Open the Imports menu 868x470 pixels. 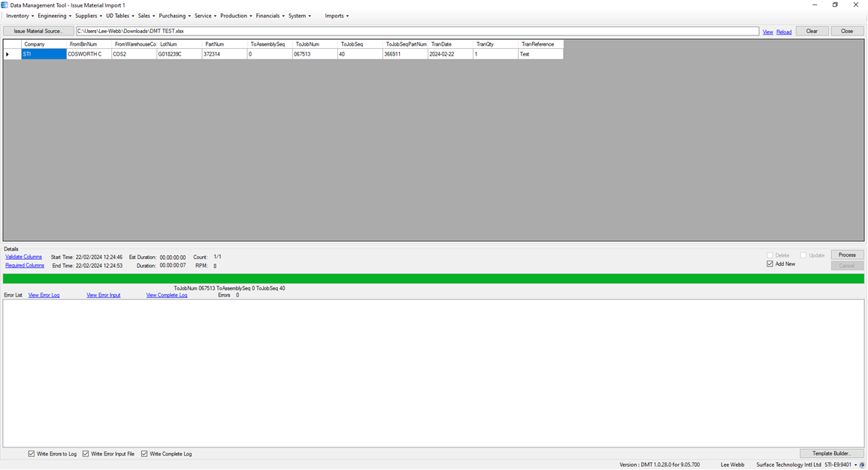click(x=335, y=15)
